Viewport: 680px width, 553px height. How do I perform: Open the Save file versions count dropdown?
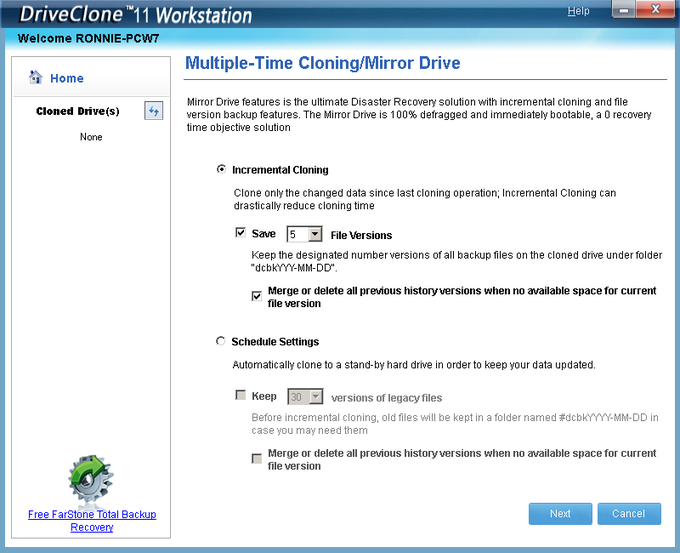(314, 235)
